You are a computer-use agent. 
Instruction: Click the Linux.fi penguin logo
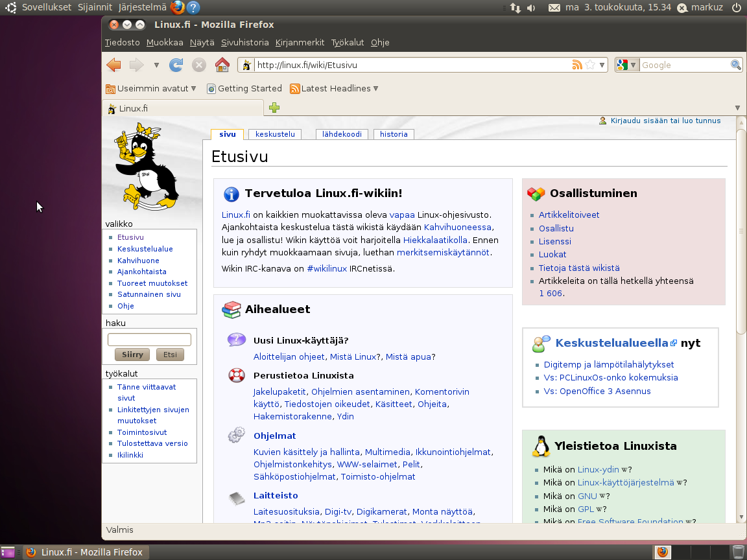point(147,167)
